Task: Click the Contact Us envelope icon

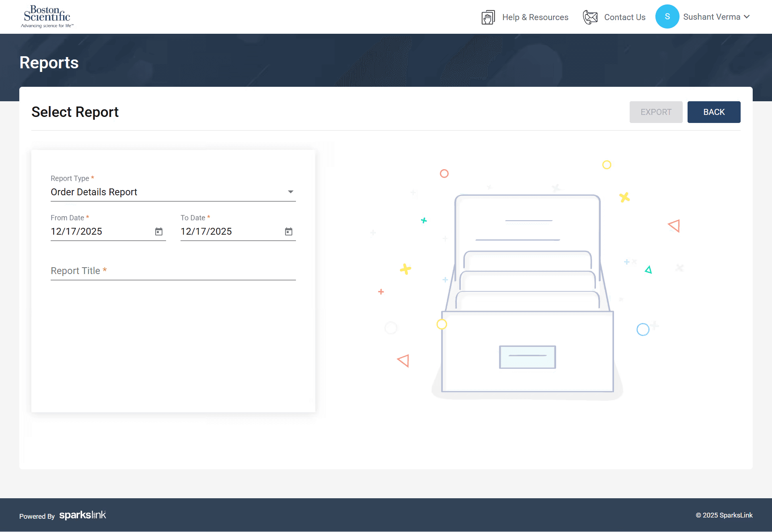Action: click(x=590, y=17)
